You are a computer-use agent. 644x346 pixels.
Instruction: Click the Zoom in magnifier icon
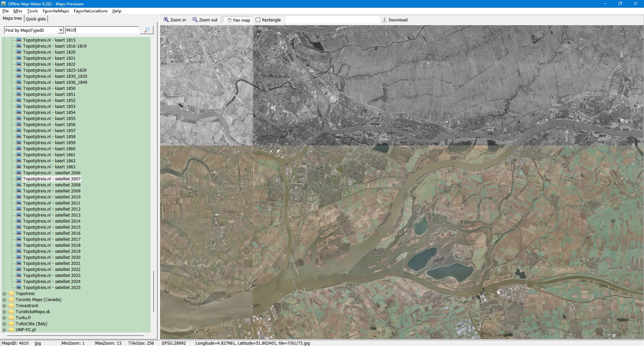point(166,20)
